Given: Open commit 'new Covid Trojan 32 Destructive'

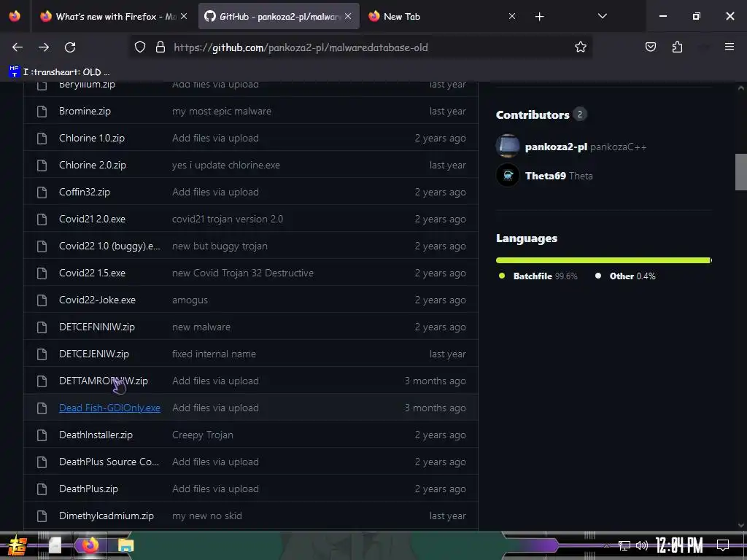Looking at the screenshot, I should (x=242, y=273).
